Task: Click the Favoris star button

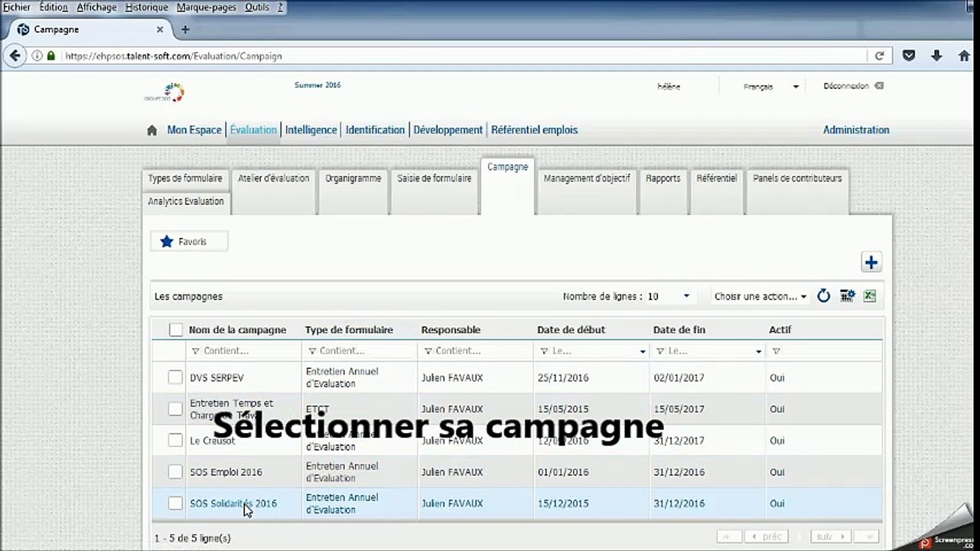Action: [189, 242]
